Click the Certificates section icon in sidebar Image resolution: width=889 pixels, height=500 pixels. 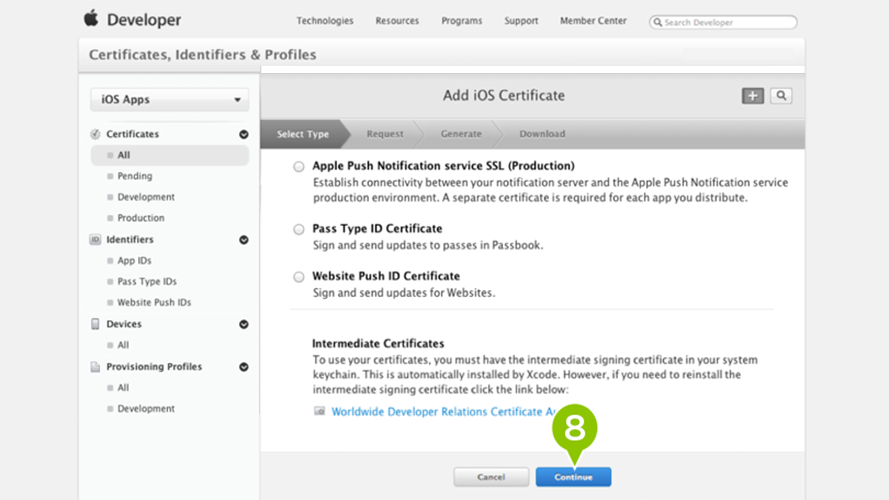pyautogui.click(x=95, y=134)
